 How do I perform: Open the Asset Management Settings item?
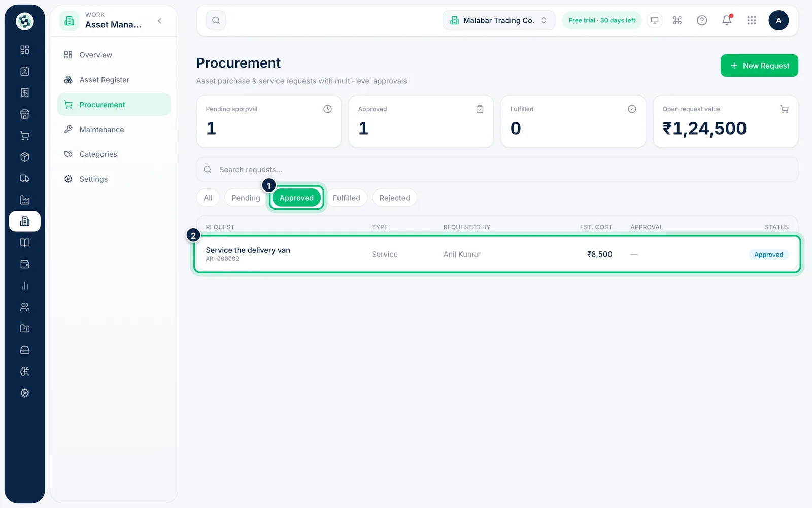114,179
